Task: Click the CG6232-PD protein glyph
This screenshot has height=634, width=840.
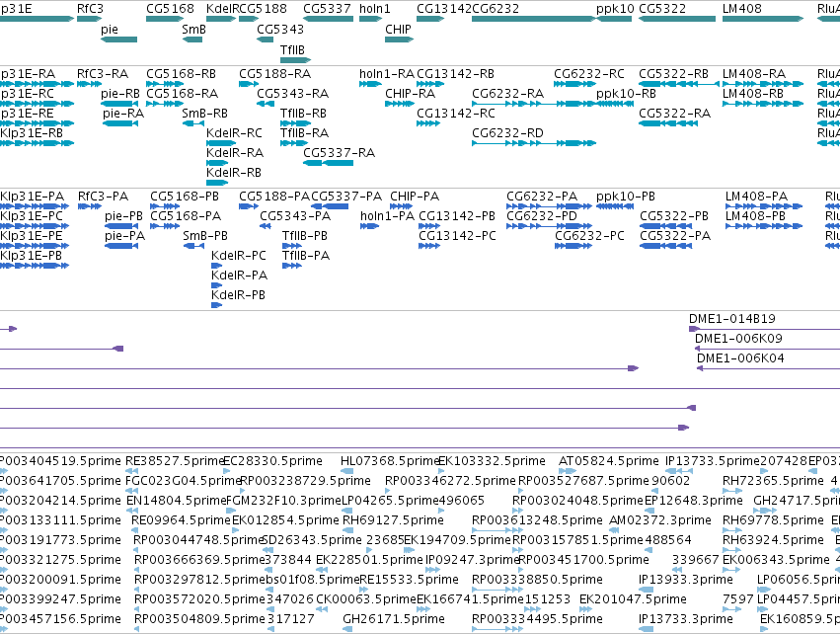Action: [549, 226]
